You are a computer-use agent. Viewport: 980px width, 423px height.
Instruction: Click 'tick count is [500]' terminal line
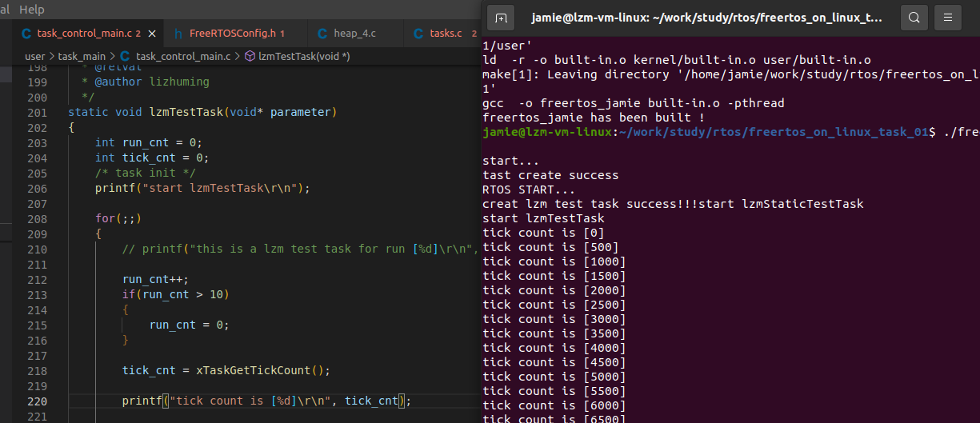550,247
